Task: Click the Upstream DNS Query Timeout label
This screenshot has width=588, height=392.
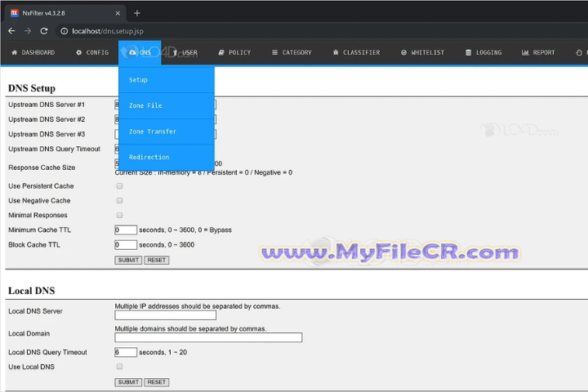Action: 55,149
